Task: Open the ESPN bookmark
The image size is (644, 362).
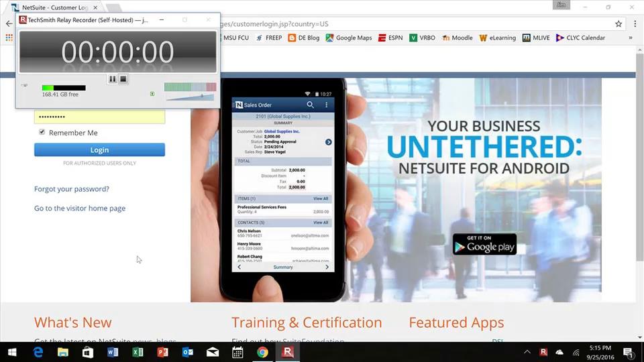Action: click(390, 38)
